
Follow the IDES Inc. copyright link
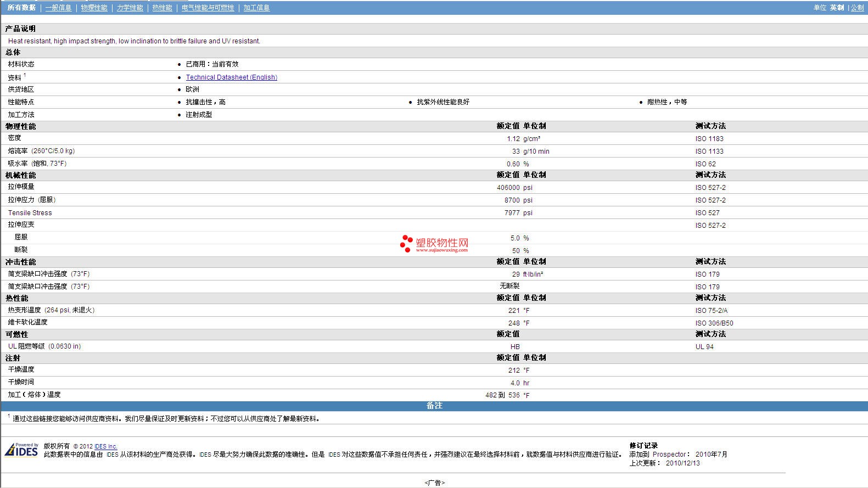[105, 446]
